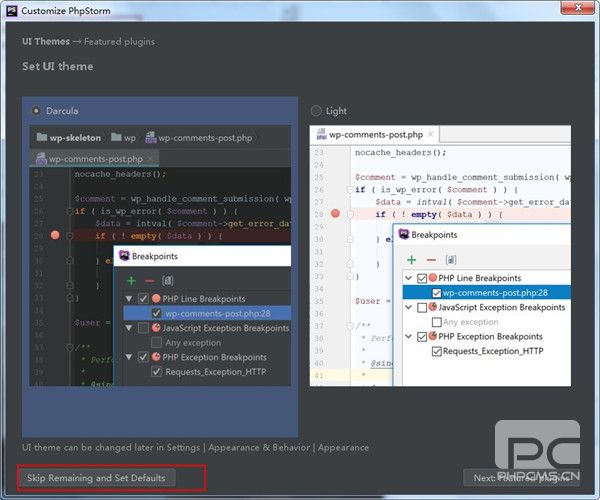The image size is (600, 500).
Task: Click the red breakpoint dot in Darcula preview
Action: tap(55, 235)
